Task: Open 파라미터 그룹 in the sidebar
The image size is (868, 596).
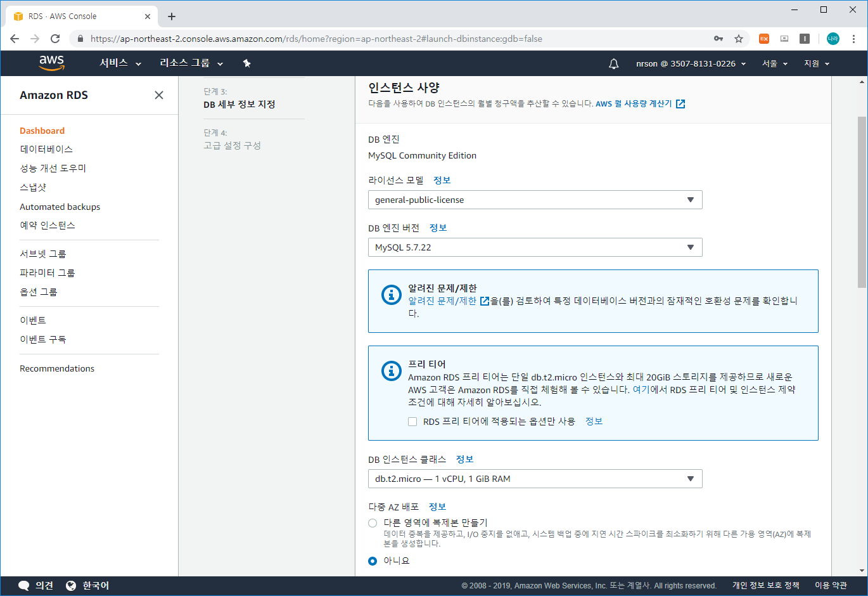Action: click(48, 273)
